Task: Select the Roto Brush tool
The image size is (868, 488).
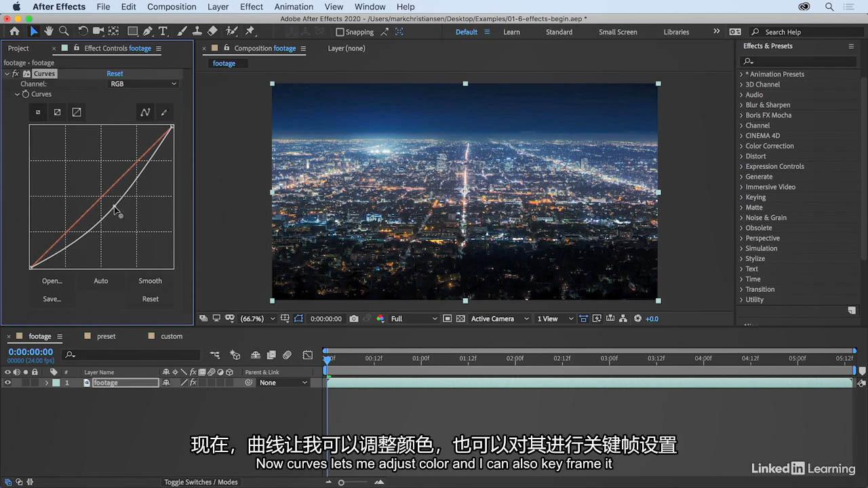Action: point(231,31)
